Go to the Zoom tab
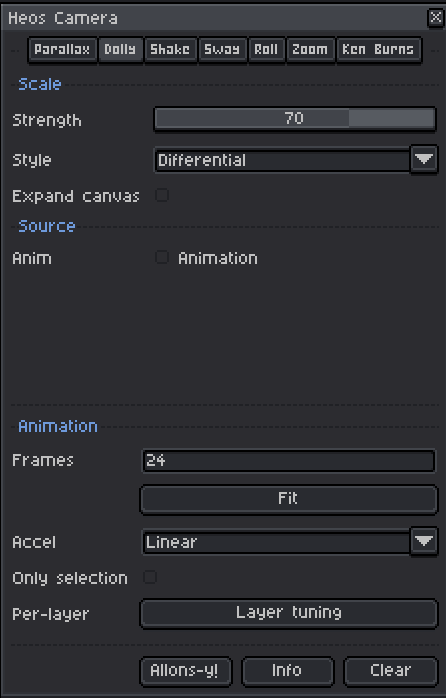446x698 pixels. click(x=310, y=49)
